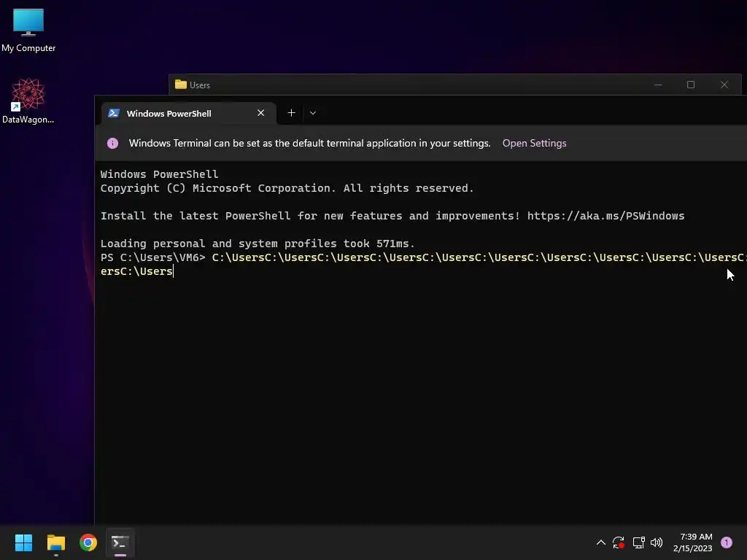The image size is (747, 560).
Task: Open the notification center badge
Action: (x=727, y=542)
